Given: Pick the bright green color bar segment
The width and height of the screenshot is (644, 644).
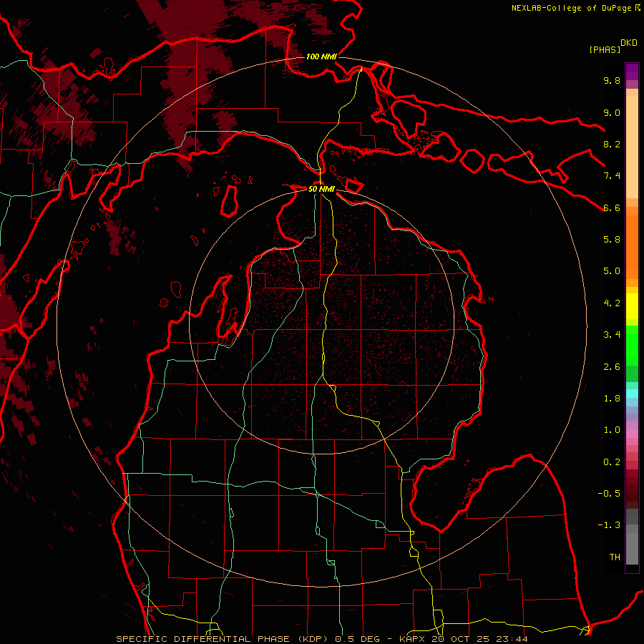Looking at the screenshot, I should pyautogui.click(x=632, y=345).
